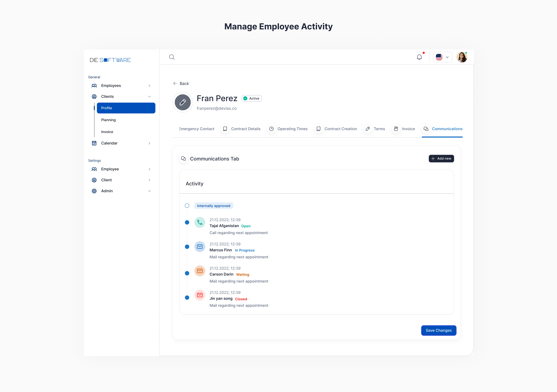Click the Admin gear icon in Settings
Screen dimensions: 557x392
(x=94, y=191)
